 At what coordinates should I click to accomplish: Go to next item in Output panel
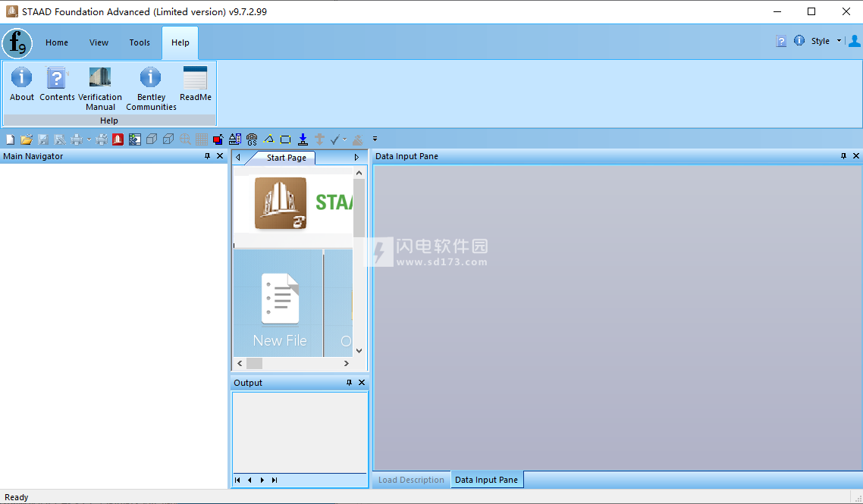coord(262,481)
